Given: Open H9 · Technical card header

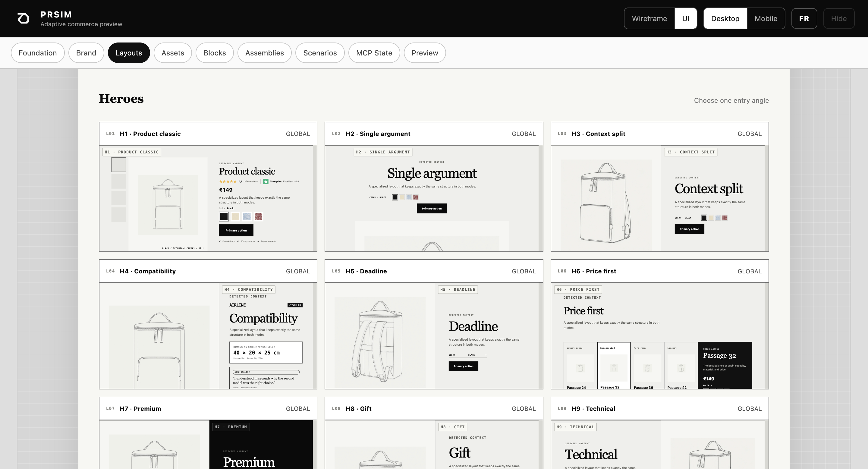Looking at the screenshot, I should (x=660, y=409).
